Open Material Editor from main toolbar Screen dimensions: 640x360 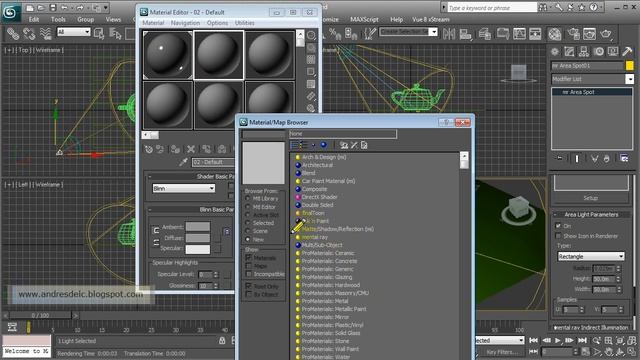[555, 34]
